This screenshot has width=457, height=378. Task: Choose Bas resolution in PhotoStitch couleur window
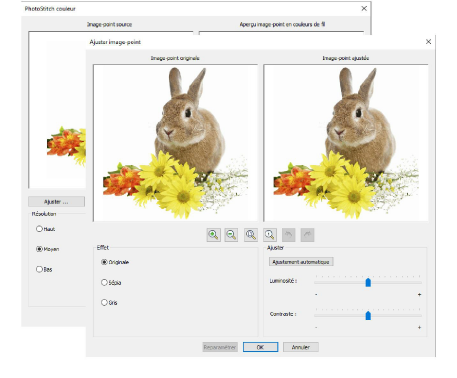pyautogui.click(x=39, y=269)
